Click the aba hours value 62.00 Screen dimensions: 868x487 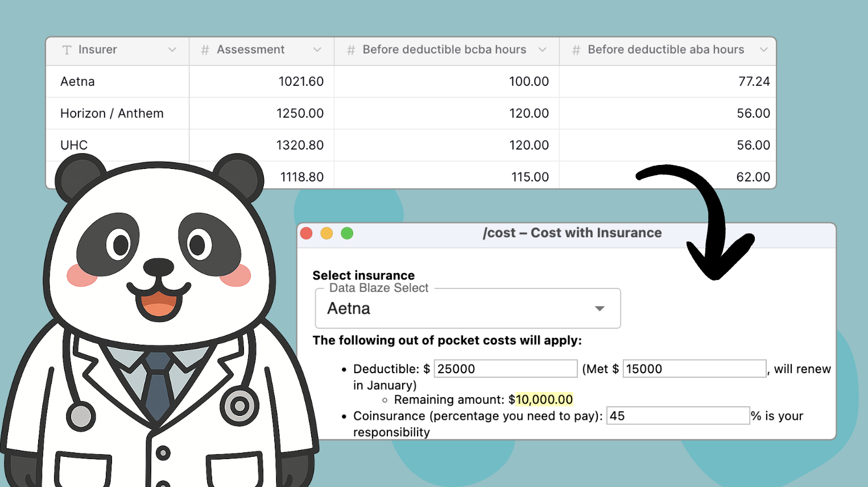pyautogui.click(x=753, y=177)
